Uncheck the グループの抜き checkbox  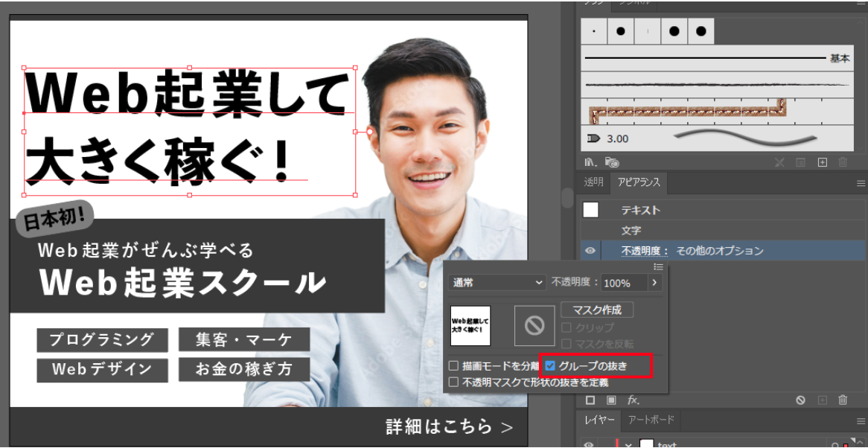[550, 365]
